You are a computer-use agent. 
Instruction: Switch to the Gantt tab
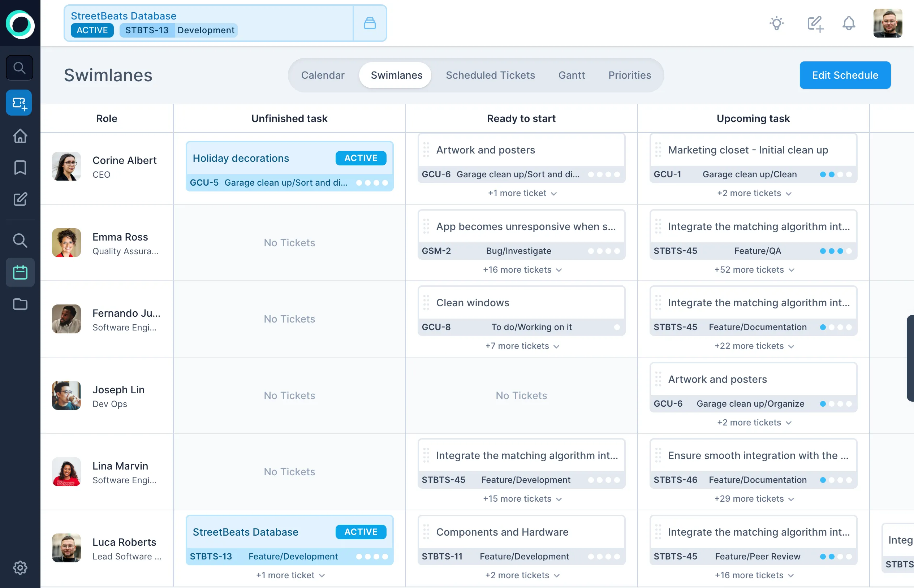click(x=571, y=75)
